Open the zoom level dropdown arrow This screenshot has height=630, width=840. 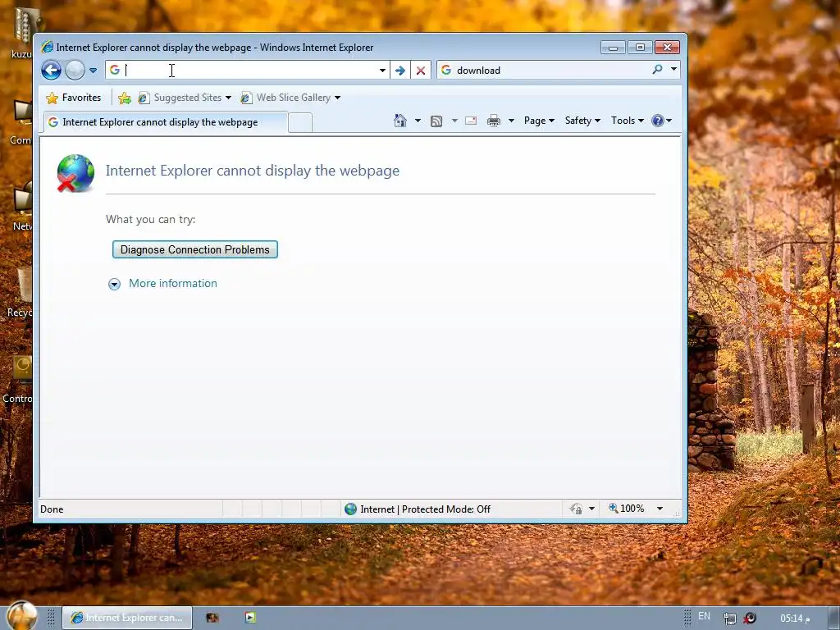pyautogui.click(x=660, y=509)
